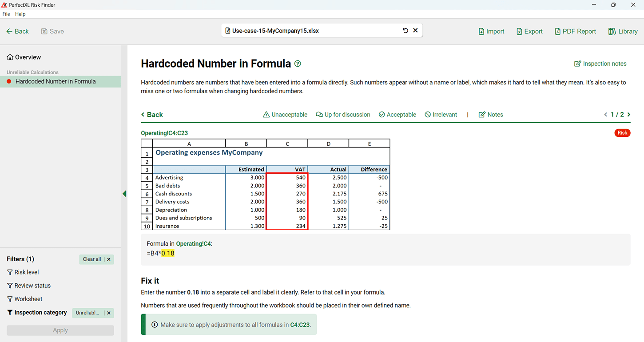Go to next issue using the right pagination arrow
The image size is (644, 342).
[629, 115]
